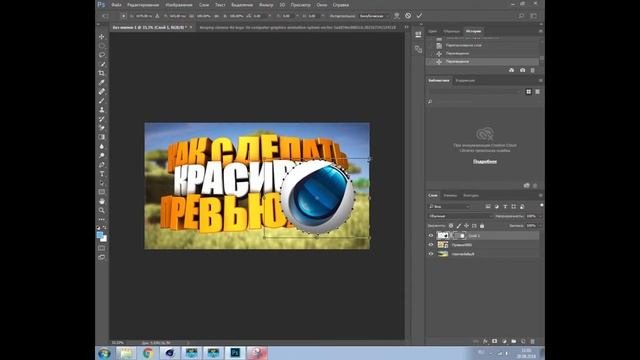Image resolution: width=640 pixels, height=360 pixels.
Task: Toggle lock position icon
Action: click(x=466, y=226)
